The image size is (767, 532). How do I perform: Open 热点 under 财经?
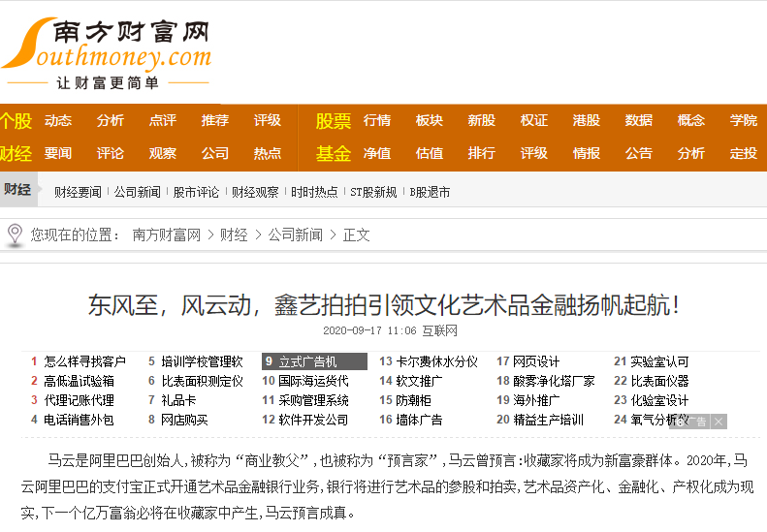tap(268, 153)
